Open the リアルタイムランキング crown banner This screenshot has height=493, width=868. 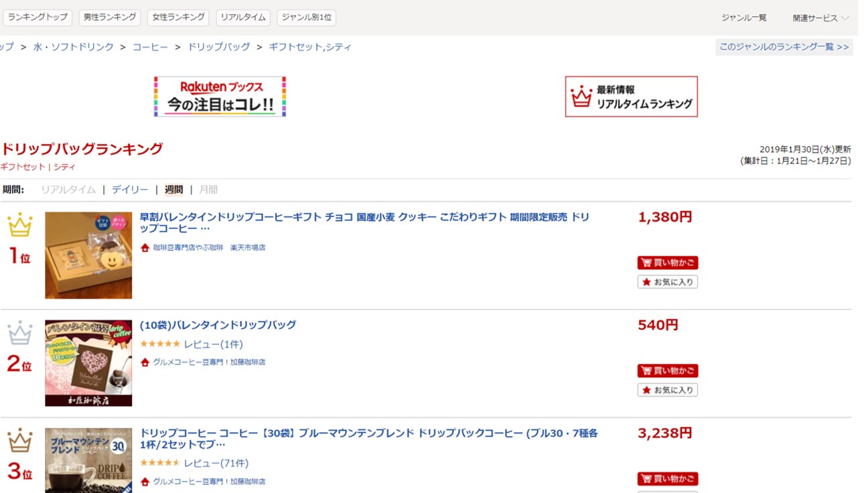click(631, 96)
